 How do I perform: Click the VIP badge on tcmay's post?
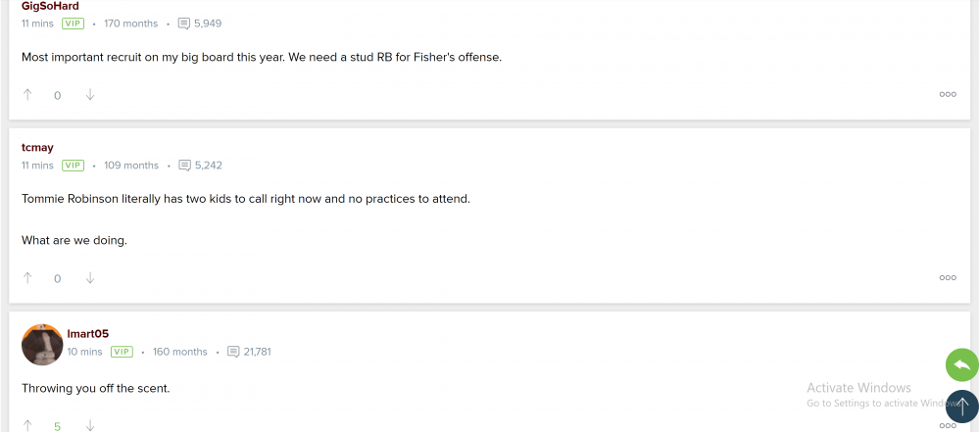(x=73, y=166)
